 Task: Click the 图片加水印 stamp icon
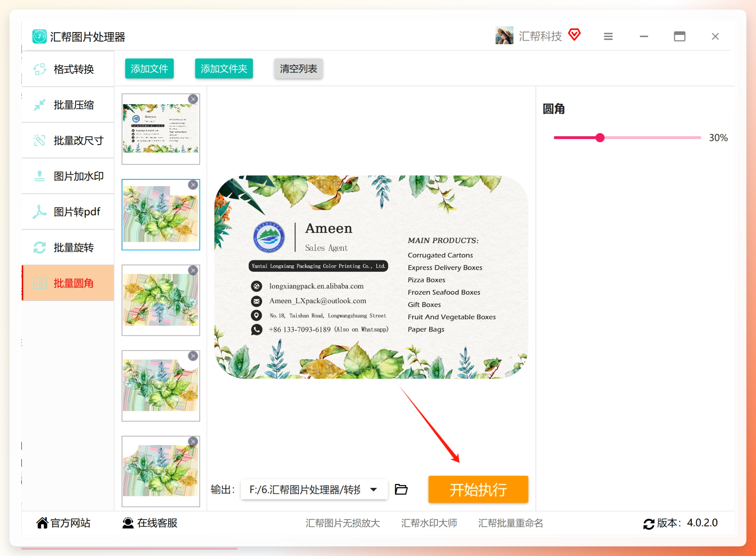(x=40, y=176)
